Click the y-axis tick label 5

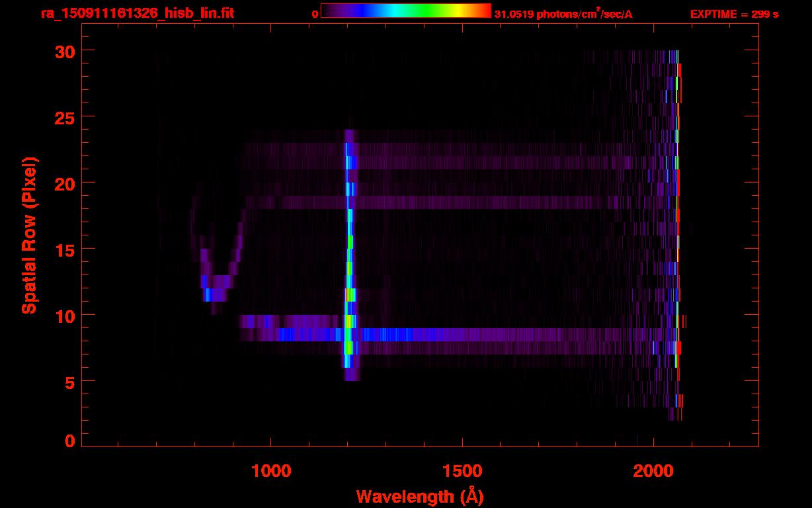point(68,382)
